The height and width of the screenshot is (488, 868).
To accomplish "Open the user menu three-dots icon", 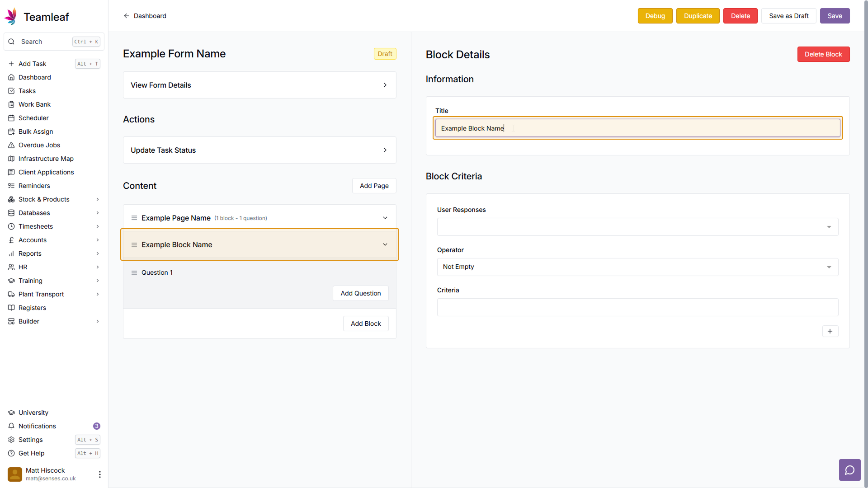I will 99,474.
